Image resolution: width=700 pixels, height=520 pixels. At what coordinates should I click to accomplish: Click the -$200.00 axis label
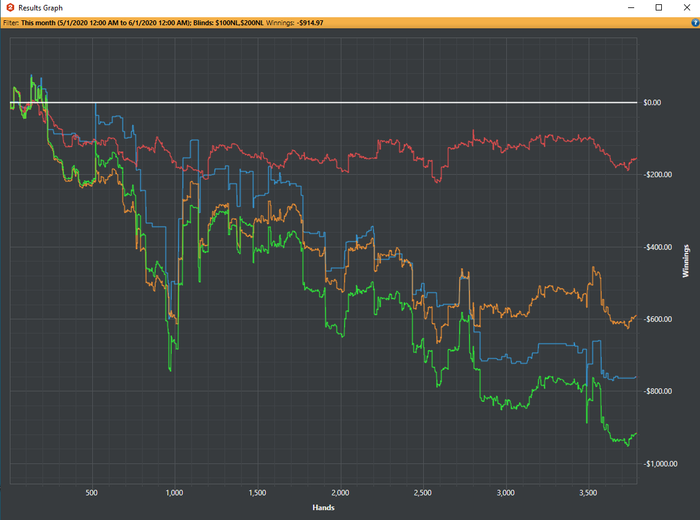(657, 175)
